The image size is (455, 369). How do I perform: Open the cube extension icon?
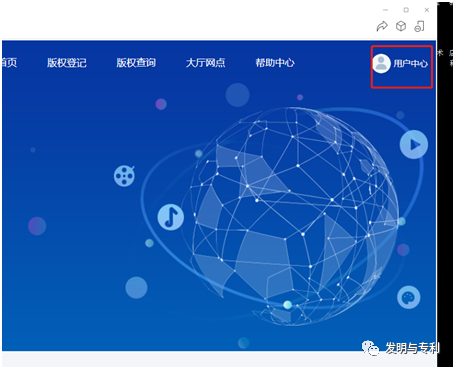[x=401, y=26]
